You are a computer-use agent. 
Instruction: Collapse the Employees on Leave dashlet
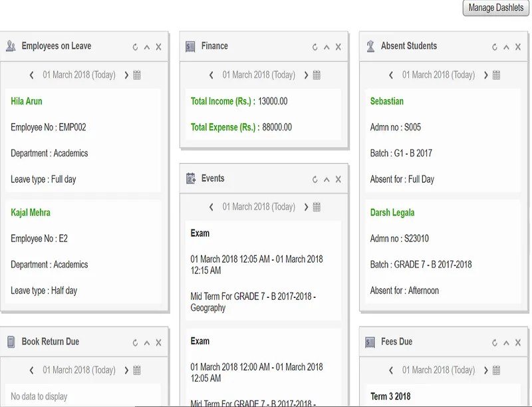(147, 47)
